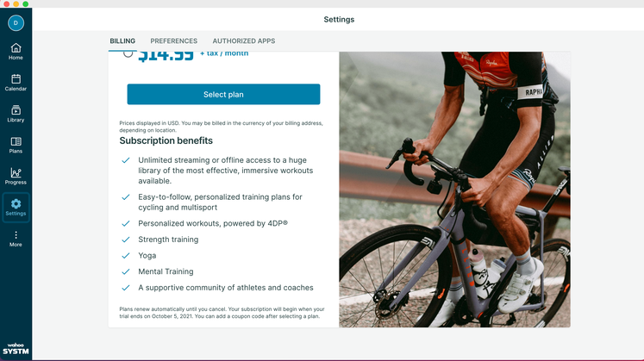Open the Calendar from sidebar
The image size is (644, 361).
tap(16, 83)
